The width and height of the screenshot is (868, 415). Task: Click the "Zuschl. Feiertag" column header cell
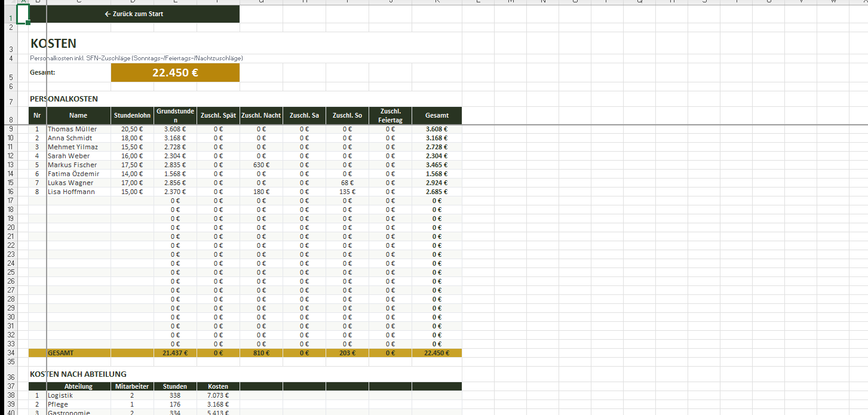coord(390,115)
